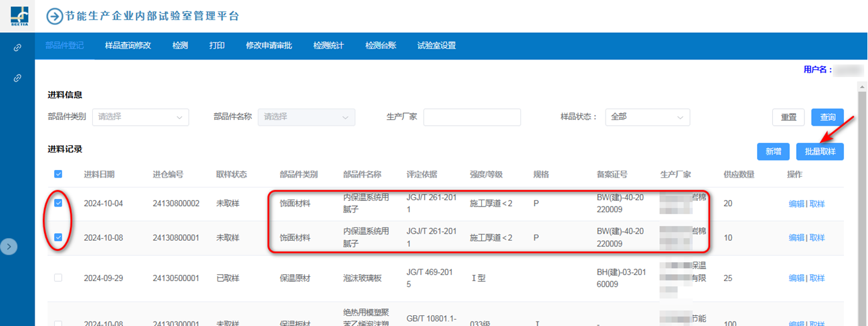Switch to the 样品查询修改 tab
This screenshot has height=326, width=868.
pos(128,45)
